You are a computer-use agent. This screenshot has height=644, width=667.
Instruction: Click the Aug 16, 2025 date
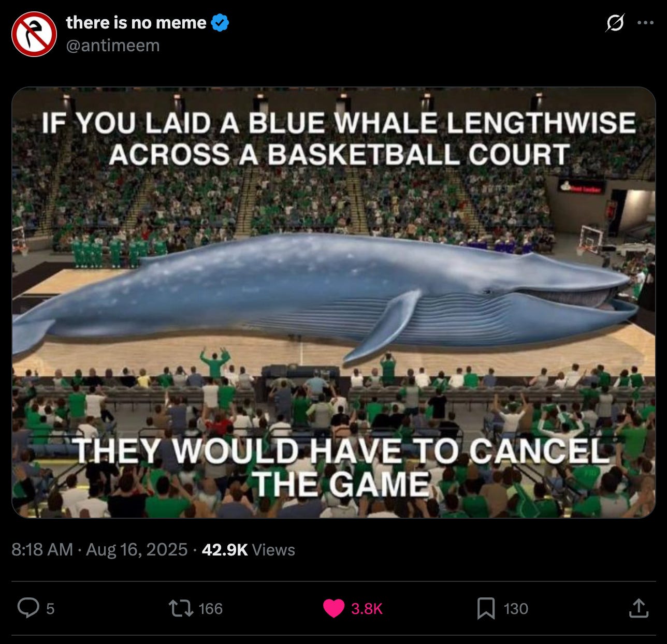(x=137, y=549)
